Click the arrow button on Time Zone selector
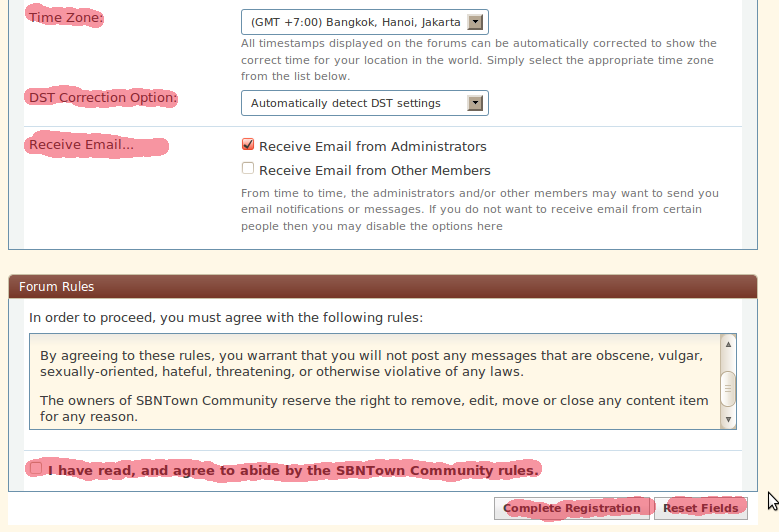Image resolution: width=779 pixels, height=532 pixels. (477, 22)
